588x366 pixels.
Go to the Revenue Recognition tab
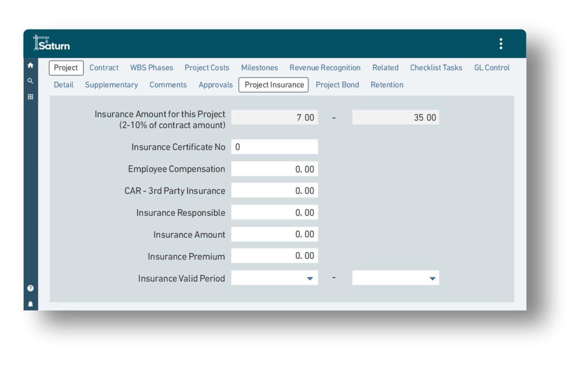coord(325,68)
